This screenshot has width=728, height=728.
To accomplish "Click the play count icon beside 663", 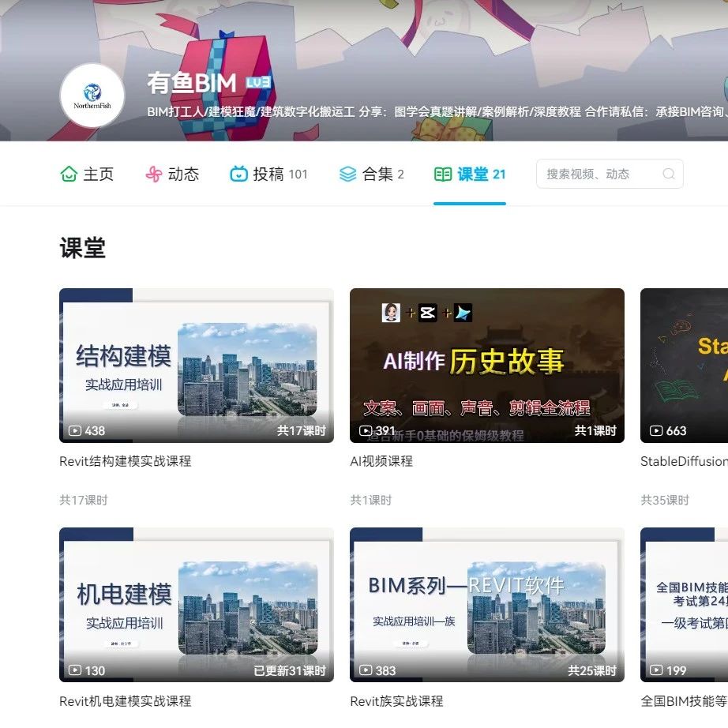I will pos(656,431).
